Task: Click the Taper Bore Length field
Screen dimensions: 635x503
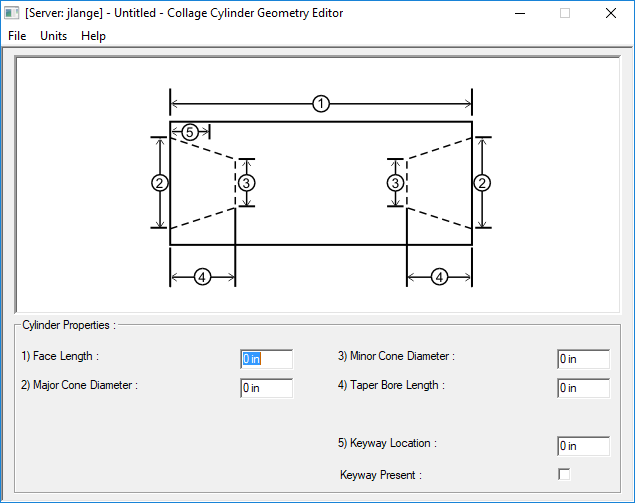Action: click(583, 388)
